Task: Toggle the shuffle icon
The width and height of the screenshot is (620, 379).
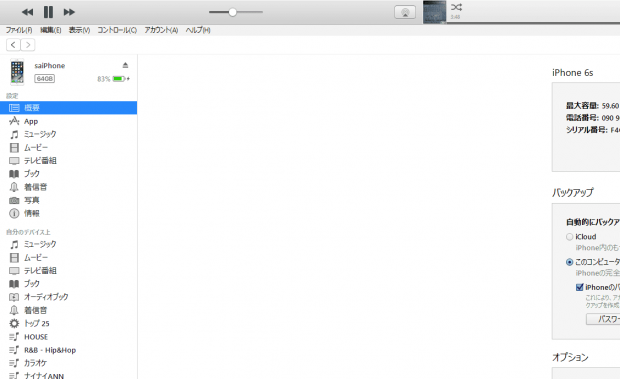Action: click(x=456, y=7)
